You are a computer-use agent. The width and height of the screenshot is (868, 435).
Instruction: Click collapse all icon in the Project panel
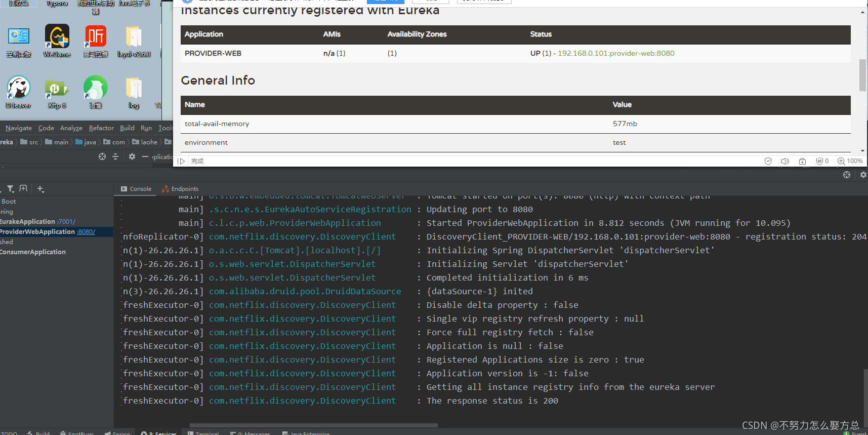[x=115, y=156]
